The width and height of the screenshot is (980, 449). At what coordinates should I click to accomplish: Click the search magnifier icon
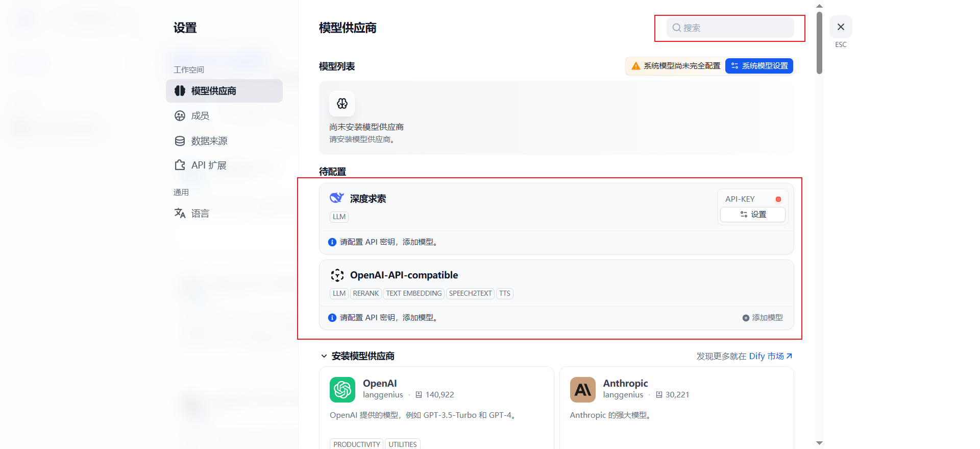(x=676, y=28)
